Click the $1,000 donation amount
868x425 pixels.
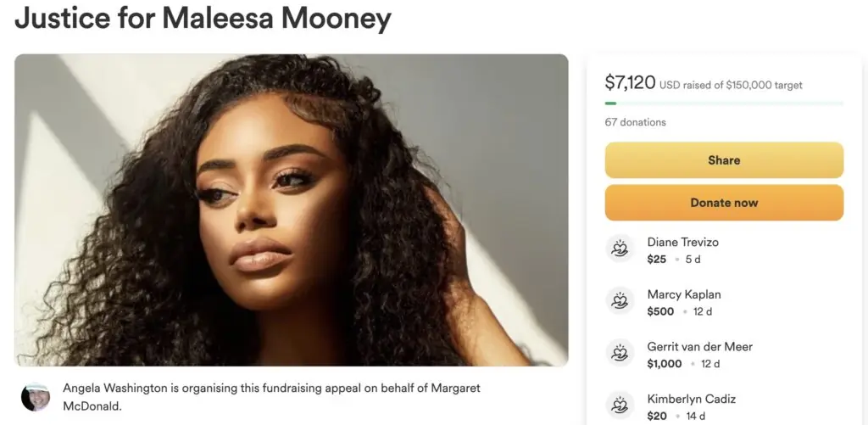click(664, 363)
